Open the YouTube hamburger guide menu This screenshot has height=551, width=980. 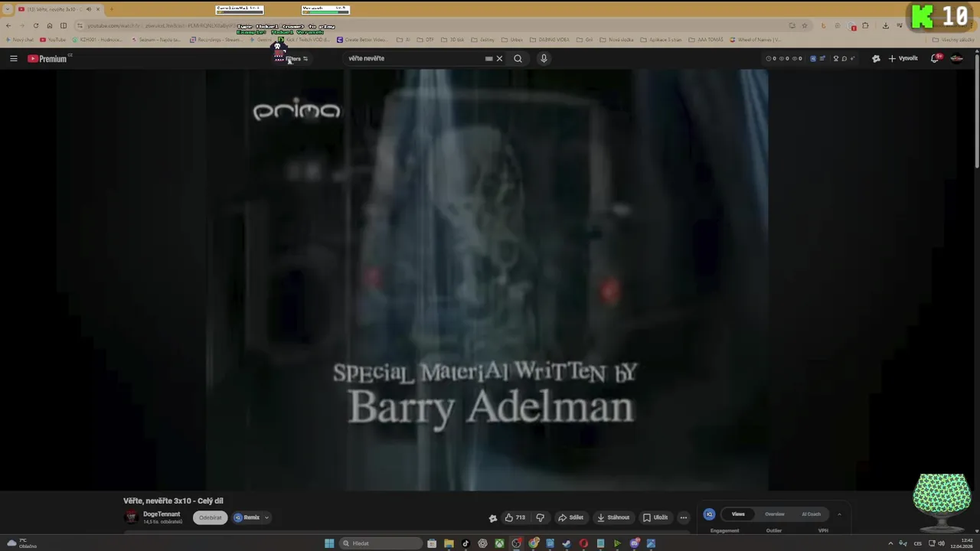tap(13, 58)
